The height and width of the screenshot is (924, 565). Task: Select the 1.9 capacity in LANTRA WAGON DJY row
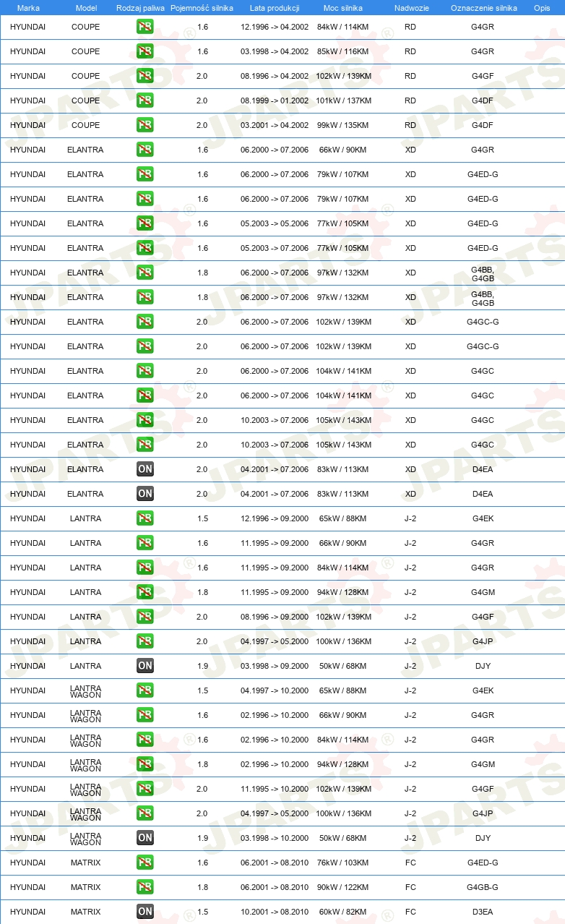tap(202, 838)
